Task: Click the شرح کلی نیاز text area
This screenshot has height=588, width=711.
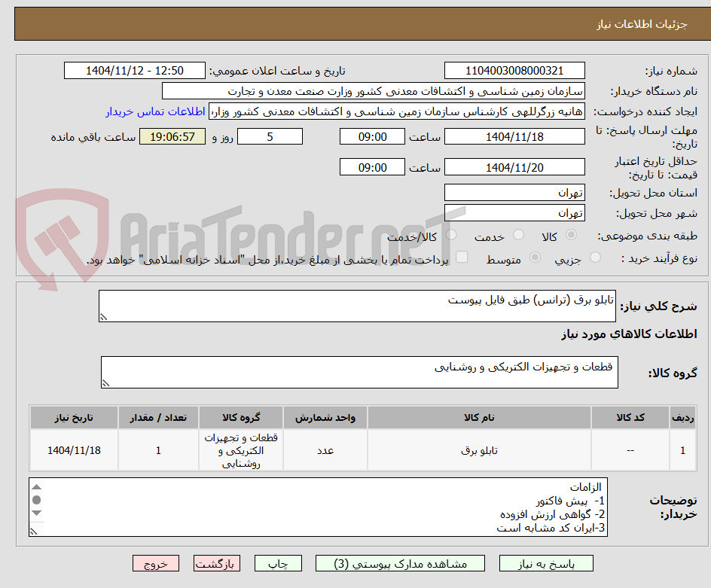Action: 357,306
